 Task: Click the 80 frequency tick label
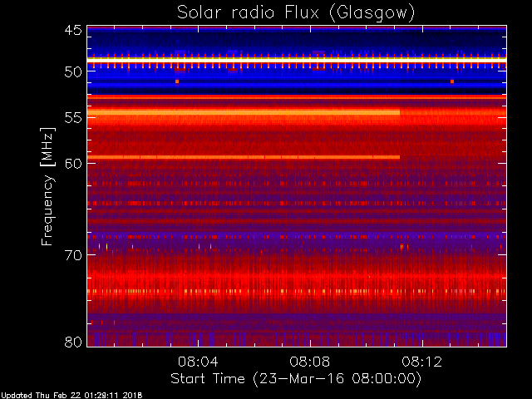tap(73, 342)
